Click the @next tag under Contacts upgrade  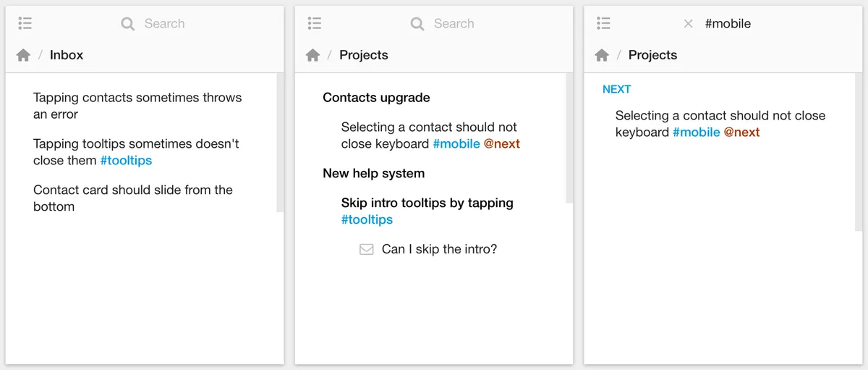click(x=502, y=143)
